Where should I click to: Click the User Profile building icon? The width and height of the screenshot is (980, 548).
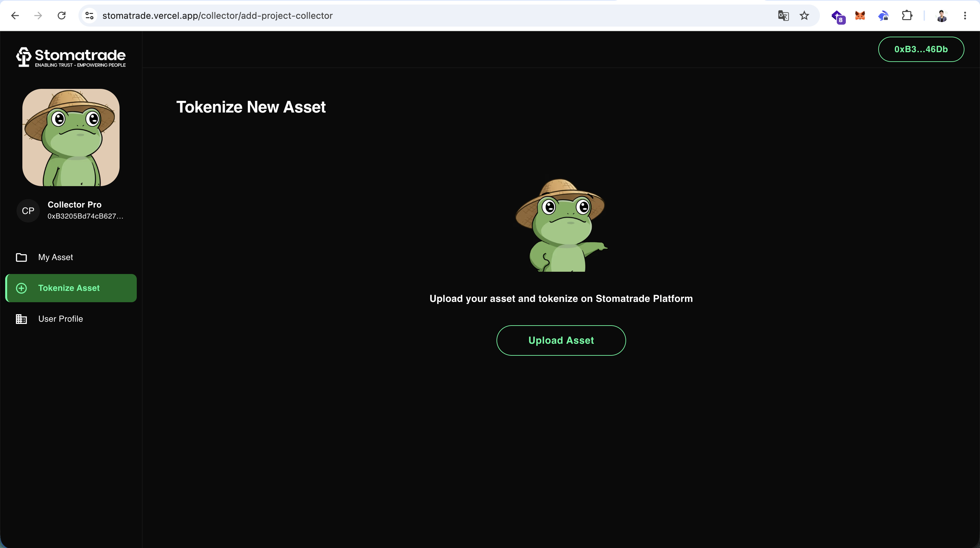(21, 319)
